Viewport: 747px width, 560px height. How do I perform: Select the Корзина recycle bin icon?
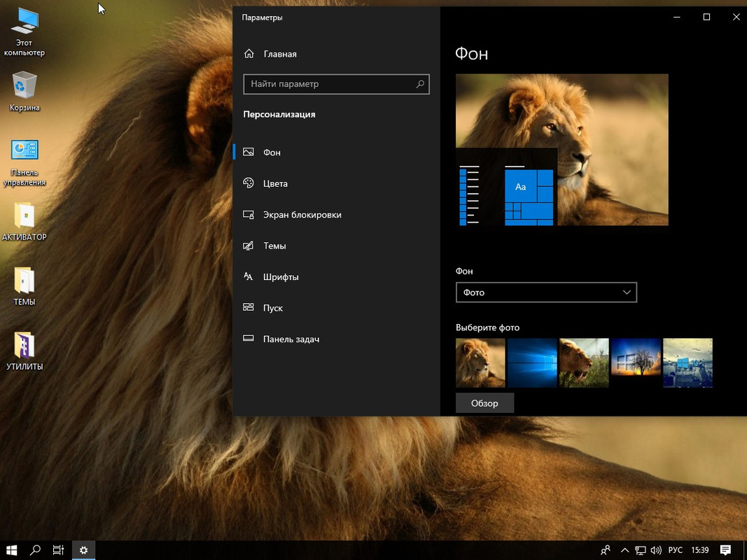25,92
